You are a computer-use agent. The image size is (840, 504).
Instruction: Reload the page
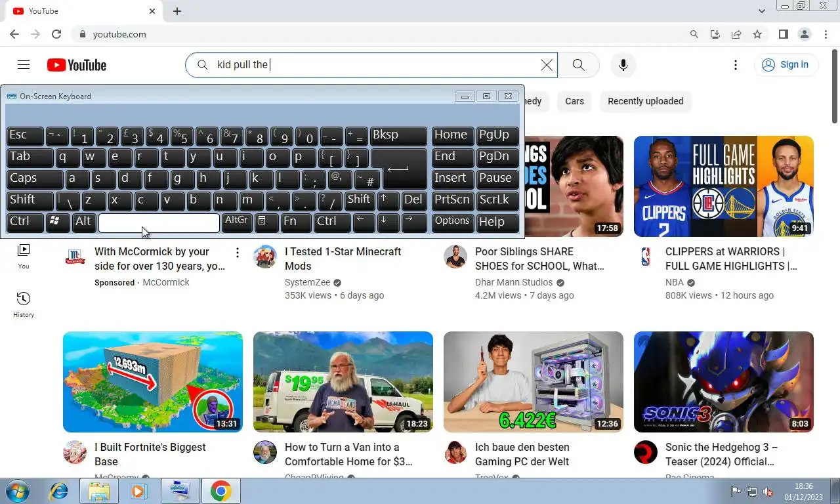click(x=56, y=34)
